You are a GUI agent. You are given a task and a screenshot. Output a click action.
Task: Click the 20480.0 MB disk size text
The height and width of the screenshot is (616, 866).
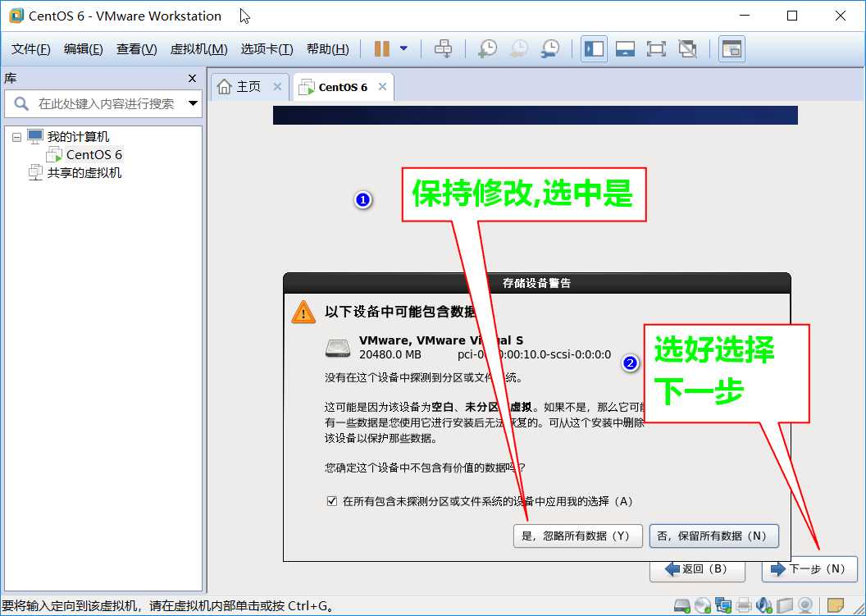point(390,354)
